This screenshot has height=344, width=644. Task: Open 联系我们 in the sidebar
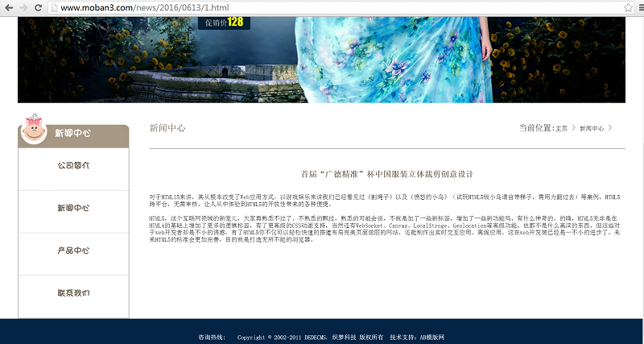73,292
